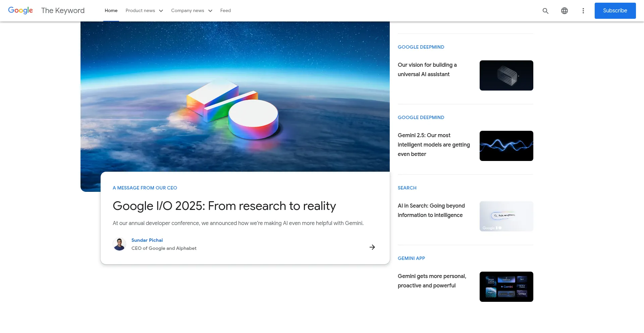644x333 pixels.
Task: Click the arrow icon in CEO message card
Action: [x=372, y=247]
